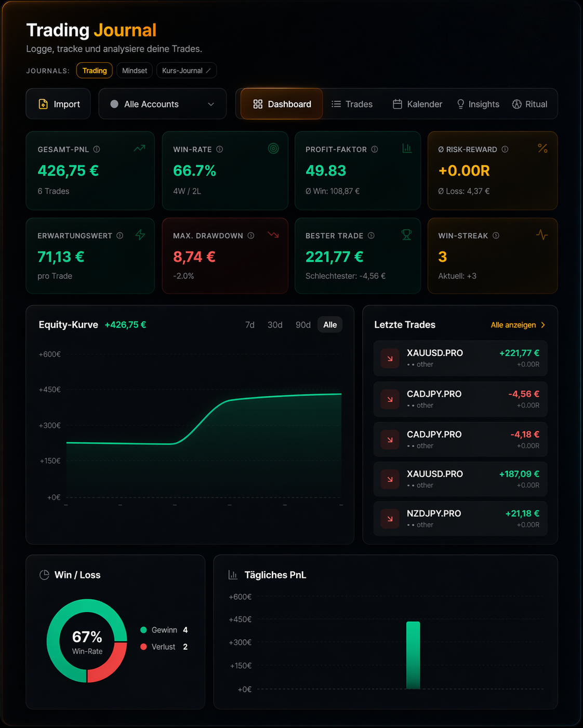
Task: Click info icon next to Profit-Faktor
Action: 375,149
